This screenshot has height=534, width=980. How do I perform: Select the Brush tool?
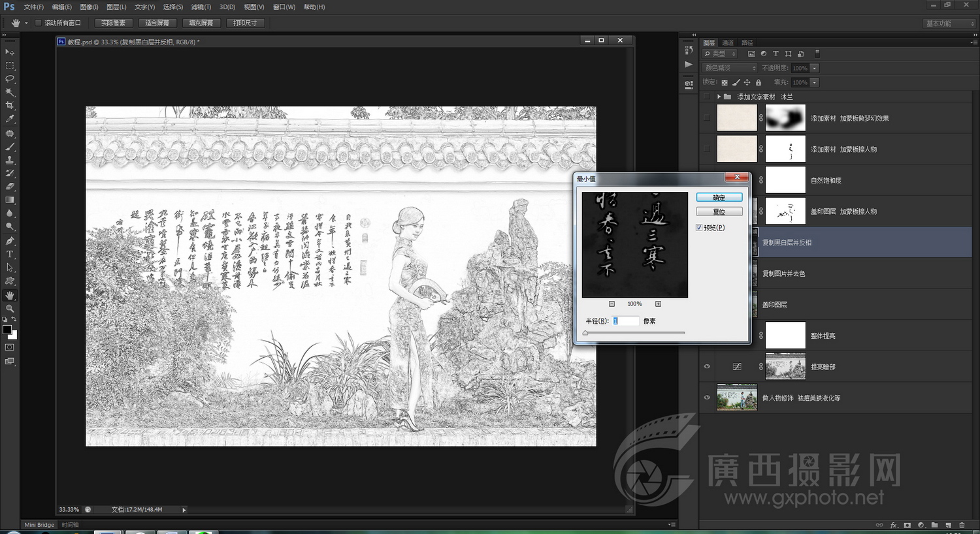click(x=10, y=147)
